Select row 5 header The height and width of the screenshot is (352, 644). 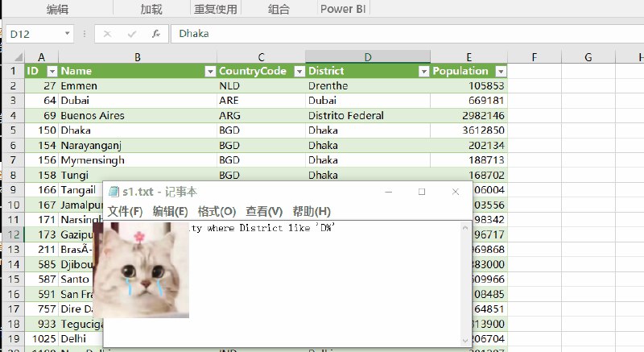[13, 130]
